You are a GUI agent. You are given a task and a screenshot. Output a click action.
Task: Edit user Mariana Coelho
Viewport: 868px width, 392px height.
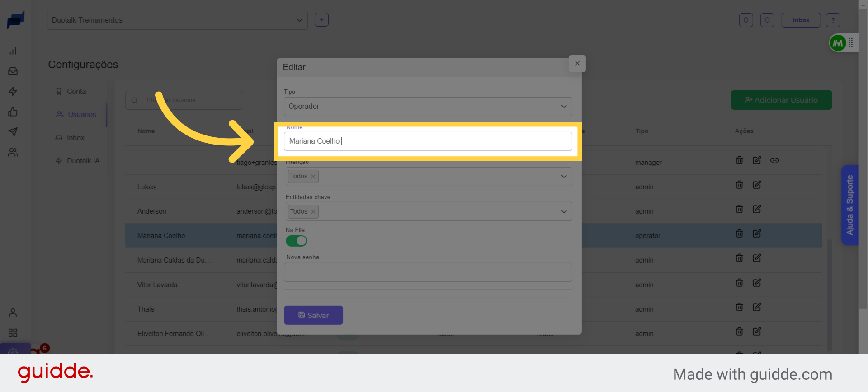click(757, 233)
